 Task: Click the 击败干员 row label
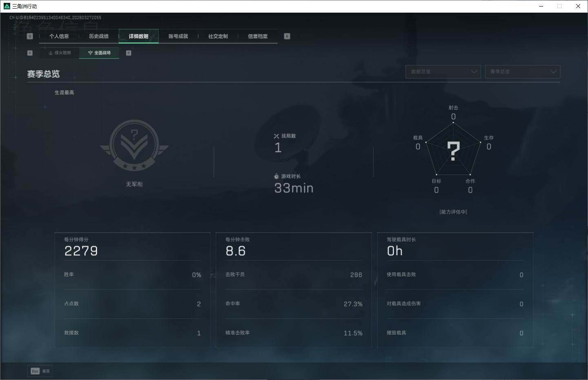(x=235, y=275)
